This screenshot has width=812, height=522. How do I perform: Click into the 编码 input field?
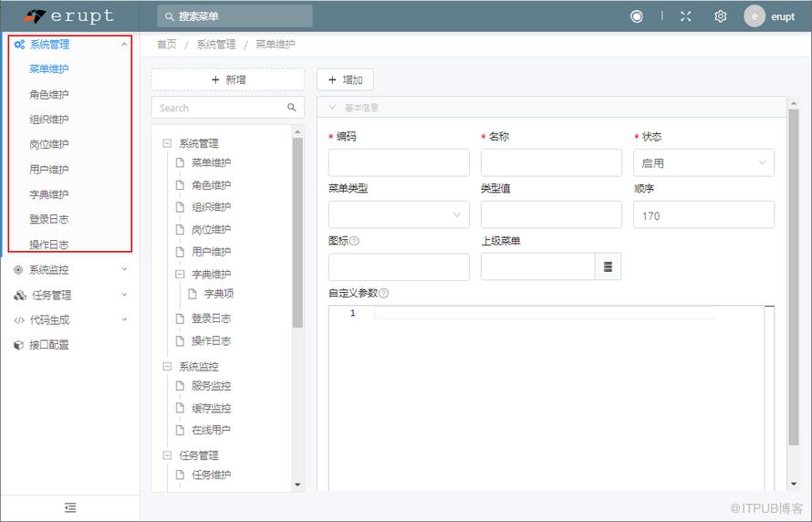(399, 162)
